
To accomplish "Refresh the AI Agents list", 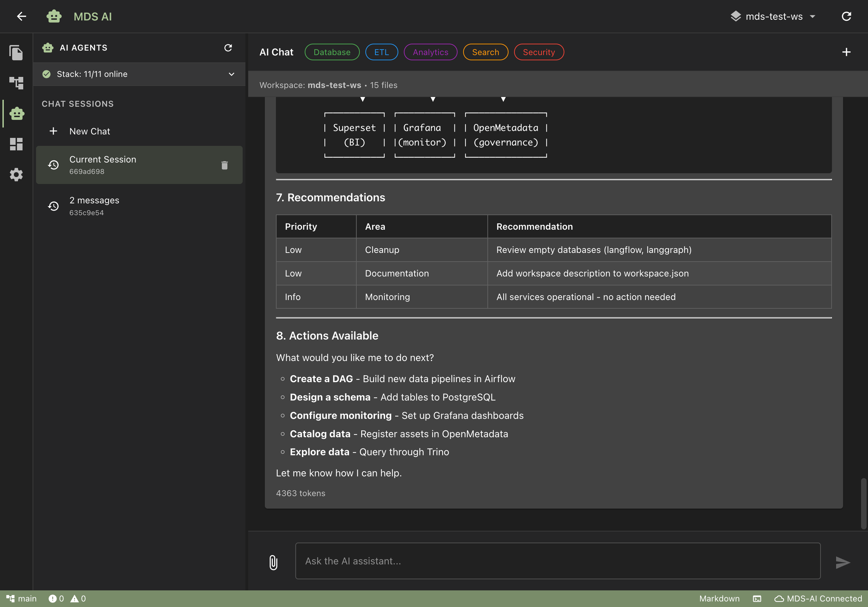I will pos(228,47).
